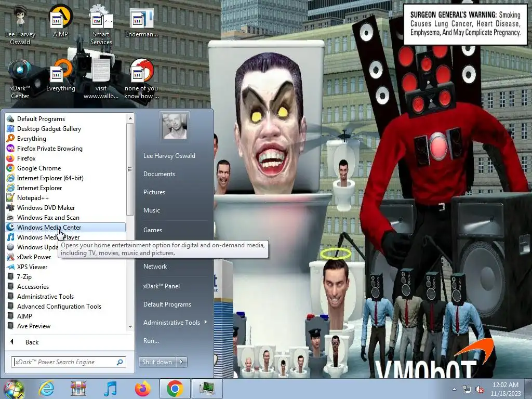The height and width of the screenshot is (399, 532).
Task: Open xDark Panel
Action: point(162,286)
